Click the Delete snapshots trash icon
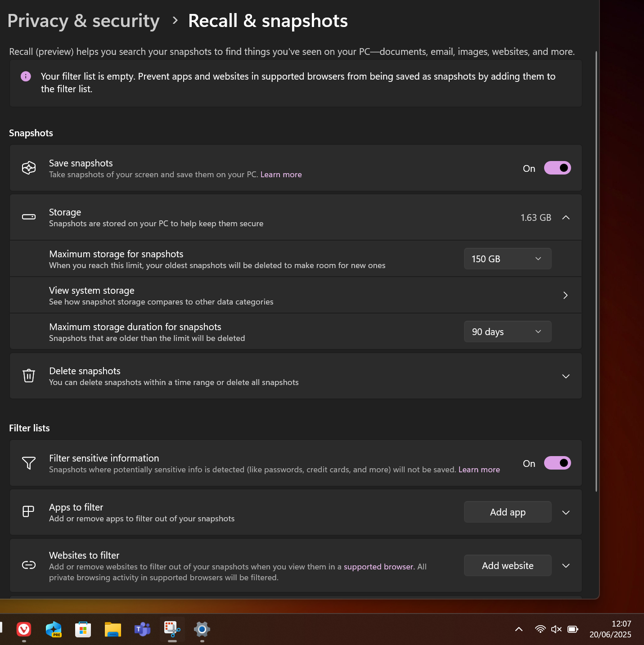This screenshot has width=644, height=645. click(29, 376)
